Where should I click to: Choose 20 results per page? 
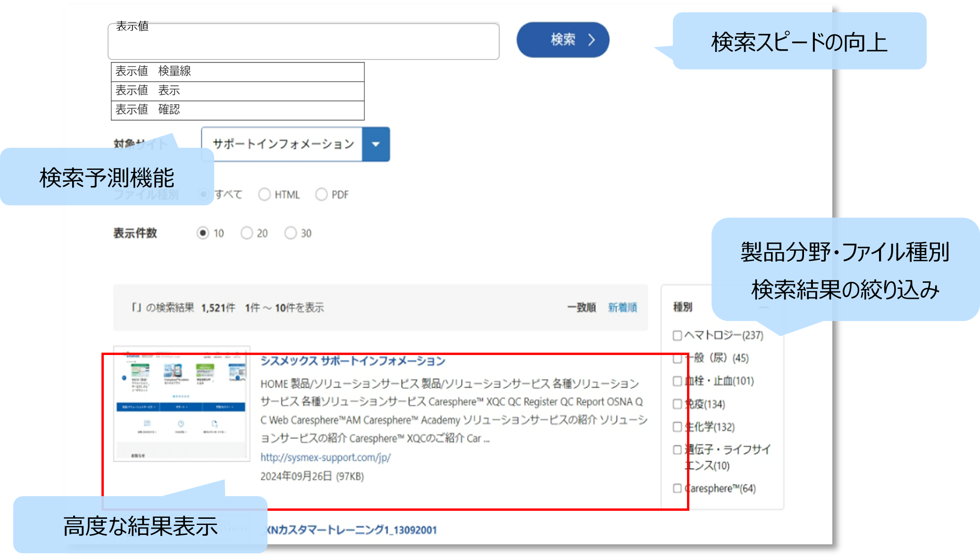(x=246, y=232)
